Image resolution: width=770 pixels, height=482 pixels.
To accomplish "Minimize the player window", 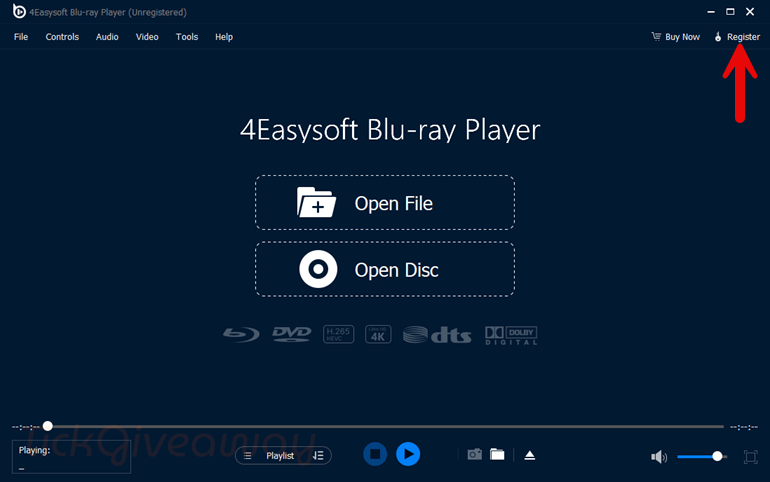I will [711, 12].
